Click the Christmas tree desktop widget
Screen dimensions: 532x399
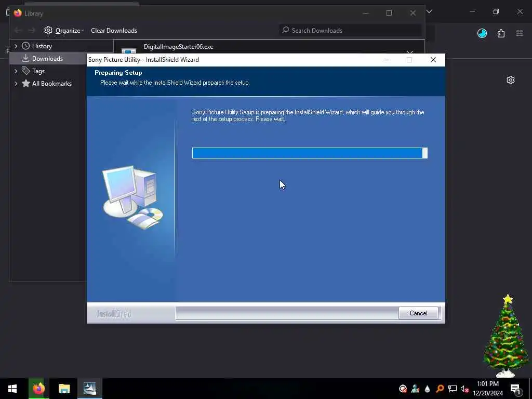click(506, 336)
